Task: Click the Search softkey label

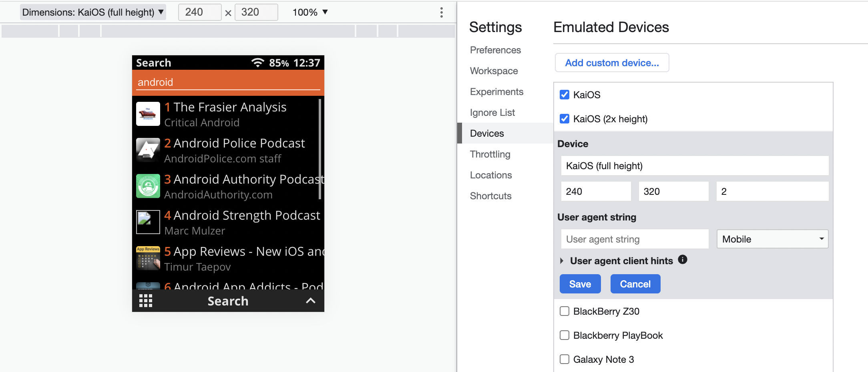Action: click(x=228, y=301)
